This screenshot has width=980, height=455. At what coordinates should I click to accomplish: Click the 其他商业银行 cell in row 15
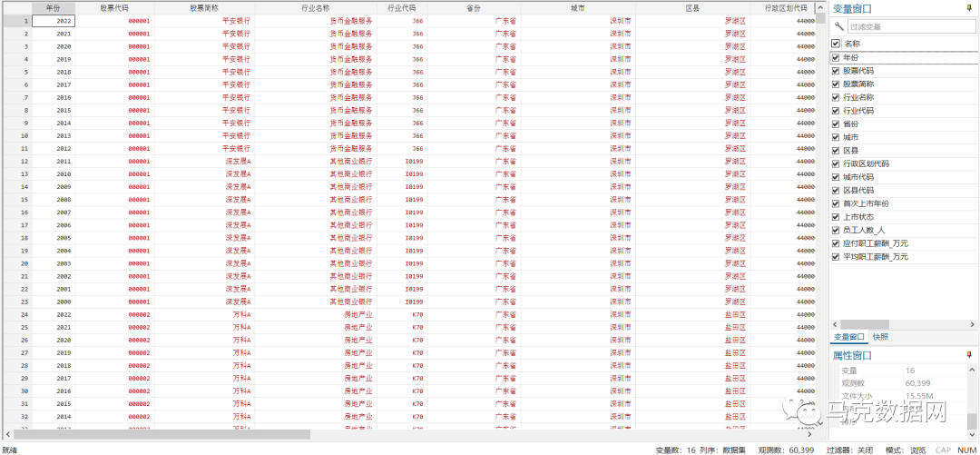pyautogui.click(x=316, y=200)
